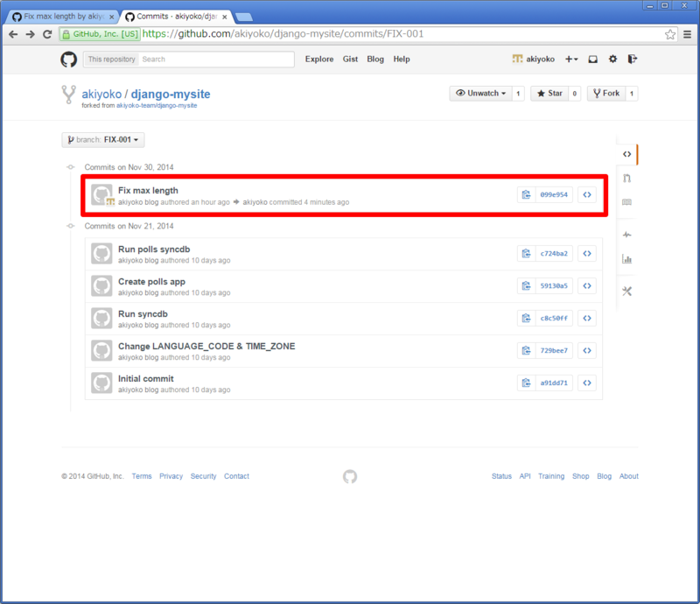Open footer Status link
The height and width of the screenshot is (604, 700).
(x=501, y=476)
